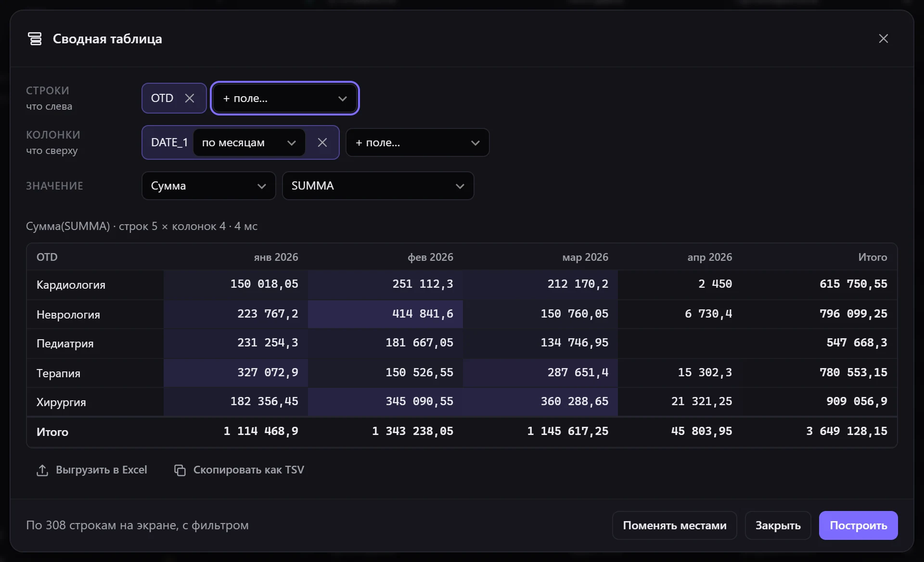Click Поменять местами button
This screenshot has height=562, width=924.
point(674,525)
